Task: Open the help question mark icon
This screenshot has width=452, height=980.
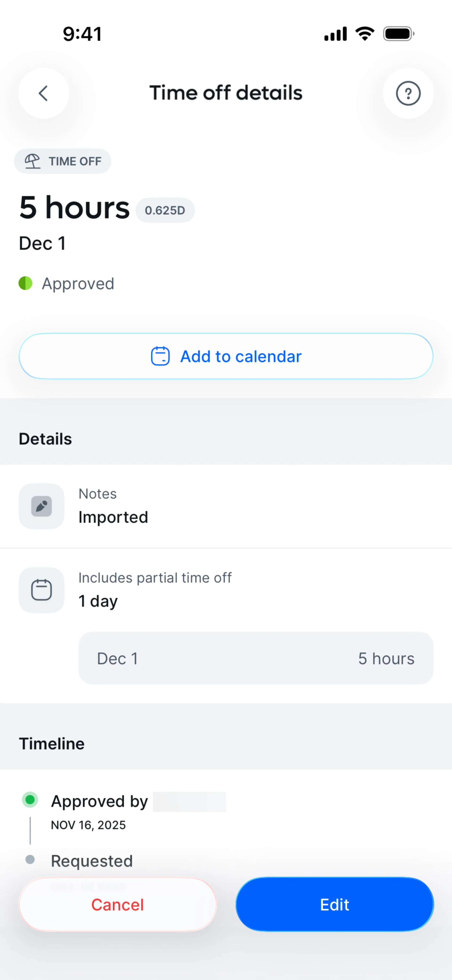Action: click(x=408, y=93)
